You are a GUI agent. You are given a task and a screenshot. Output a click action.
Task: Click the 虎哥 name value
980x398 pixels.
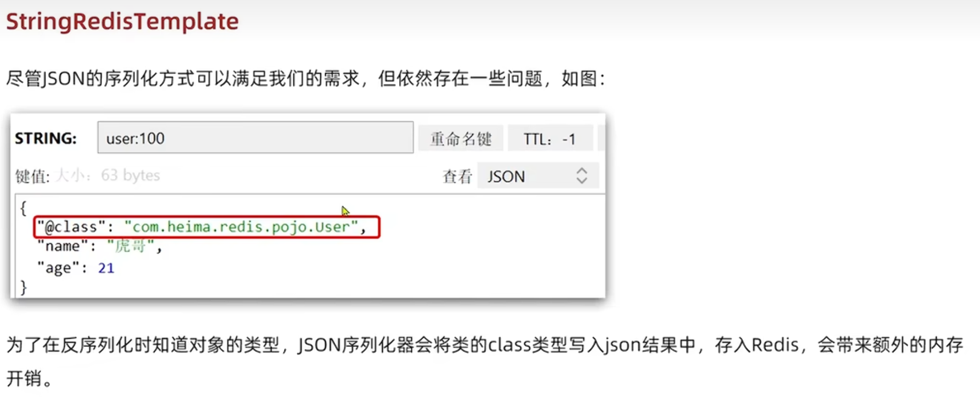[131, 246]
